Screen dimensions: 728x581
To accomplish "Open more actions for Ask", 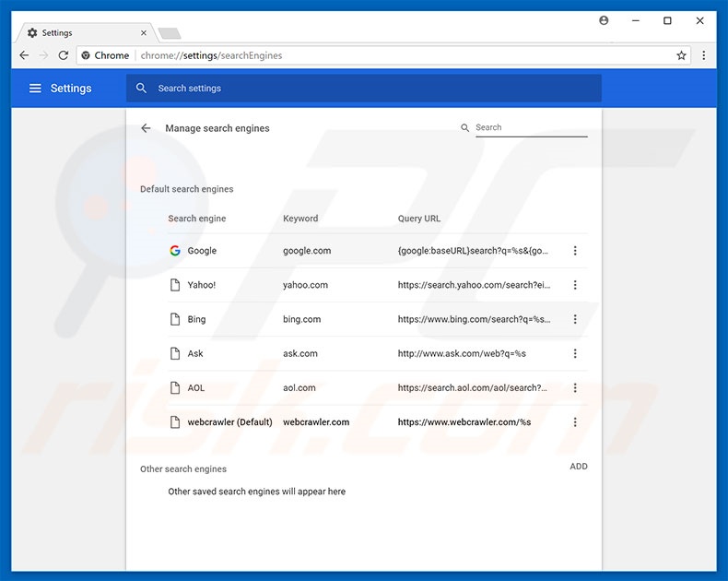I will tap(575, 354).
